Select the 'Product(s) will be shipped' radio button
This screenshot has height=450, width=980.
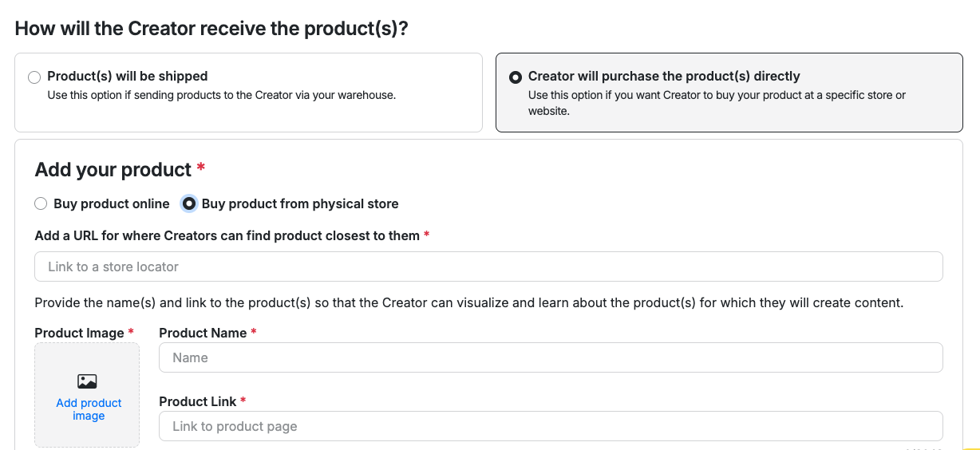pos(34,77)
